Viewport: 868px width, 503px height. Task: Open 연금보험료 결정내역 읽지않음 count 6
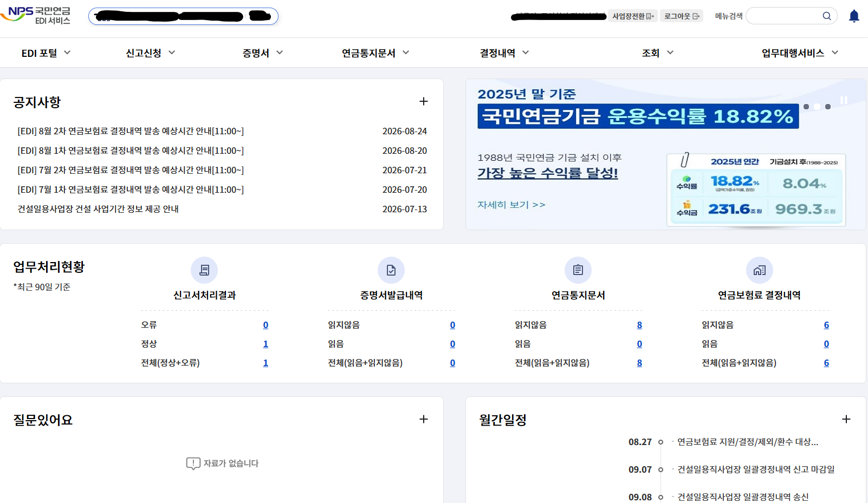(826, 325)
